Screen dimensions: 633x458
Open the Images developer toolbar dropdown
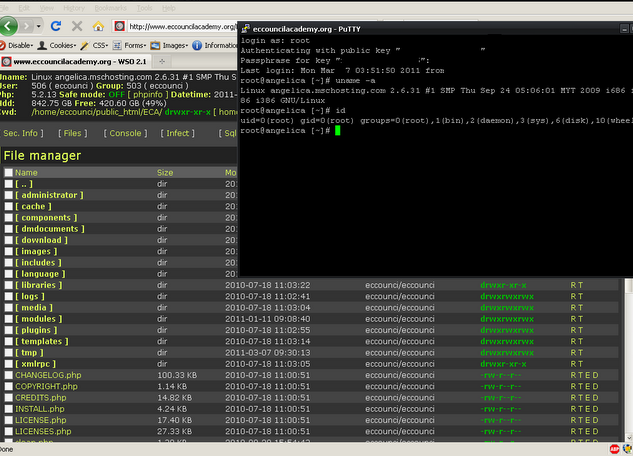click(169, 46)
